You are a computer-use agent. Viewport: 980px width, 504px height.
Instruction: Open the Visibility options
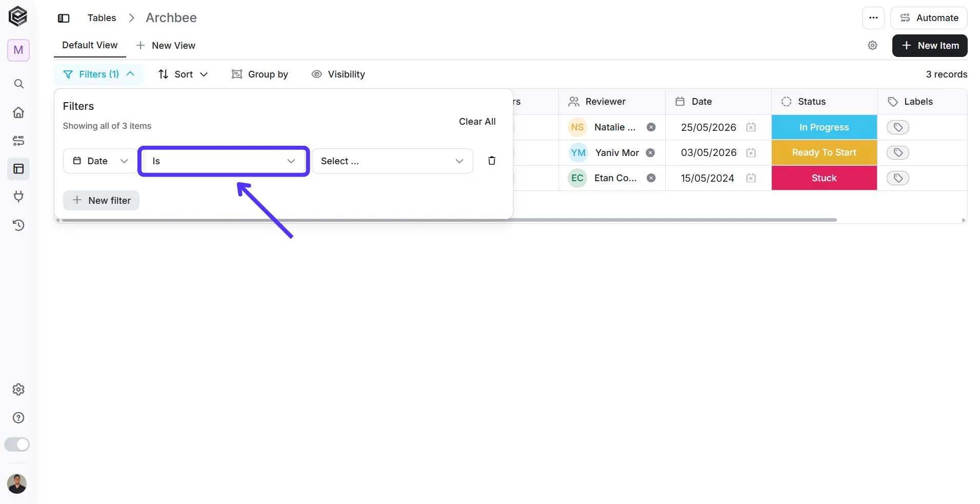tap(338, 74)
